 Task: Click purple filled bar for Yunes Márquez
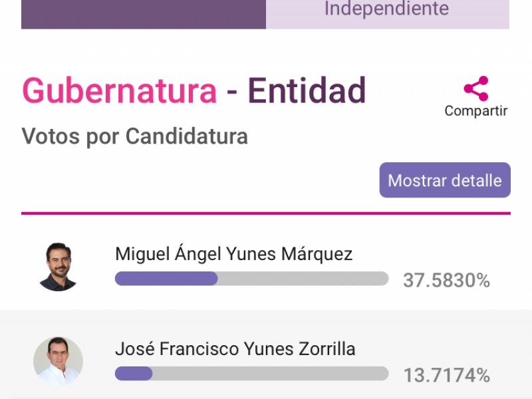click(x=166, y=279)
